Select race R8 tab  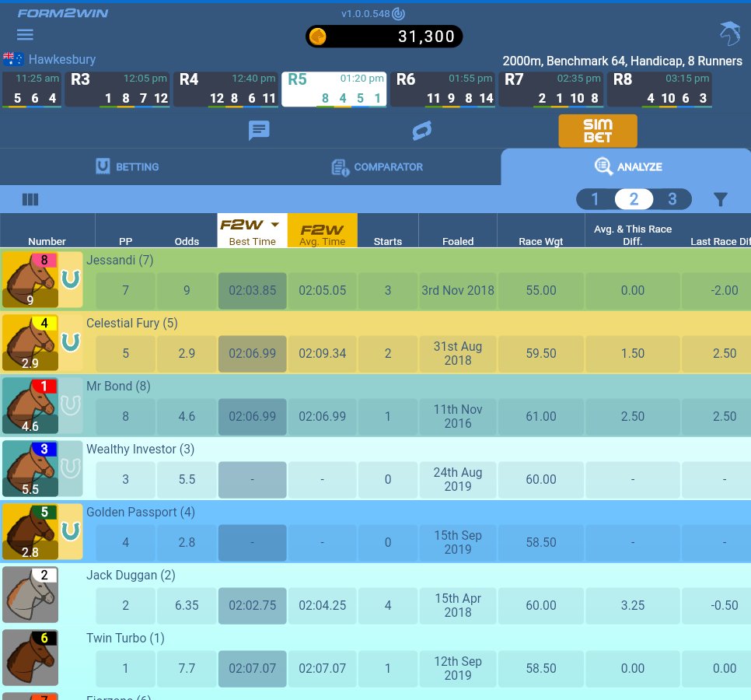tap(659, 89)
